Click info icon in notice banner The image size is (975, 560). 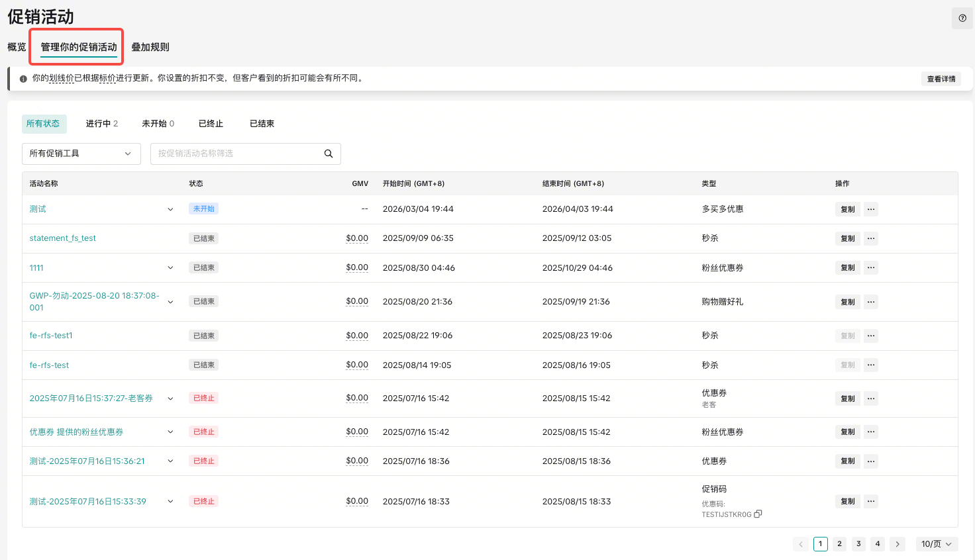23,79
